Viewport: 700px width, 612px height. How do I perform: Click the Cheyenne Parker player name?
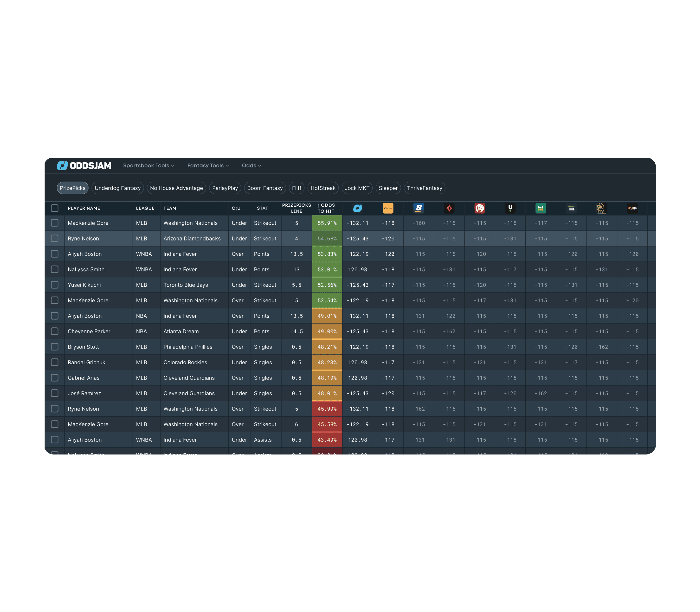click(89, 331)
